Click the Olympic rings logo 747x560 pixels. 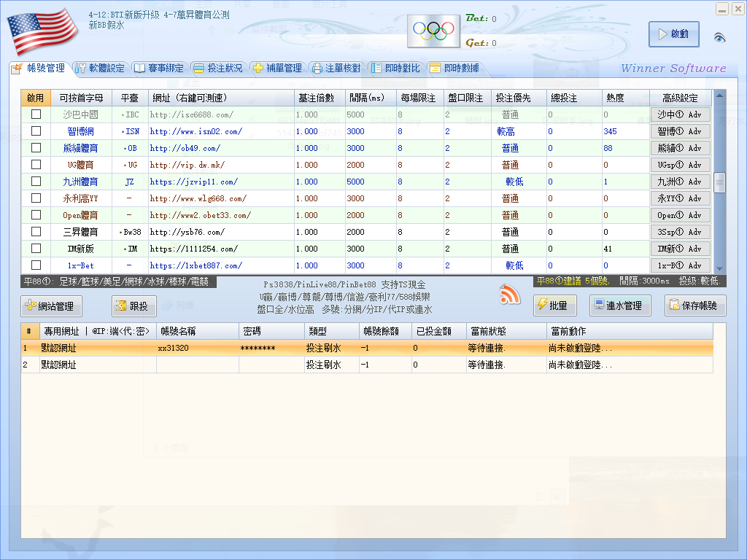tap(433, 31)
